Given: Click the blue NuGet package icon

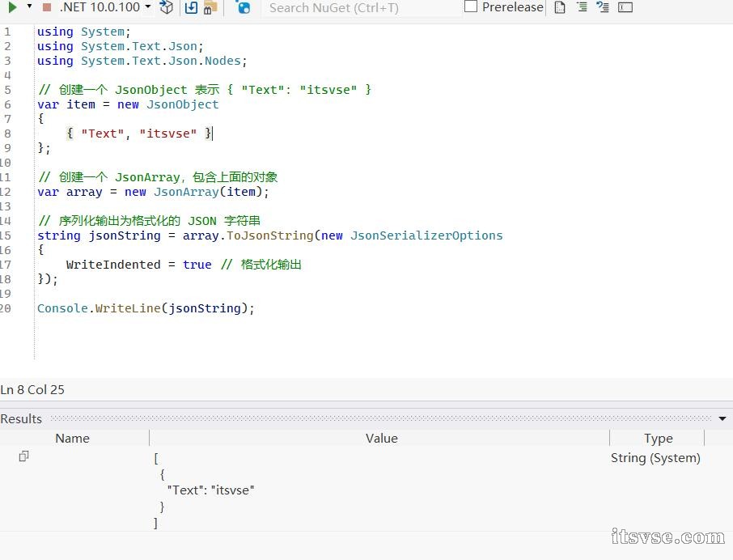Looking at the screenshot, I should [x=244, y=7].
